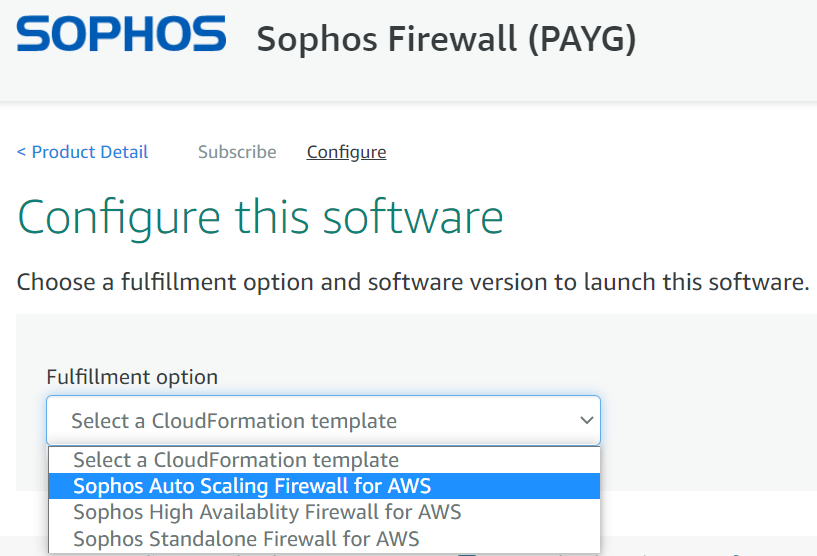Select Sophos High Availablity Firewall for AWS
The width and height of the screenshot is (817, 556).
(x=267, y=512)
